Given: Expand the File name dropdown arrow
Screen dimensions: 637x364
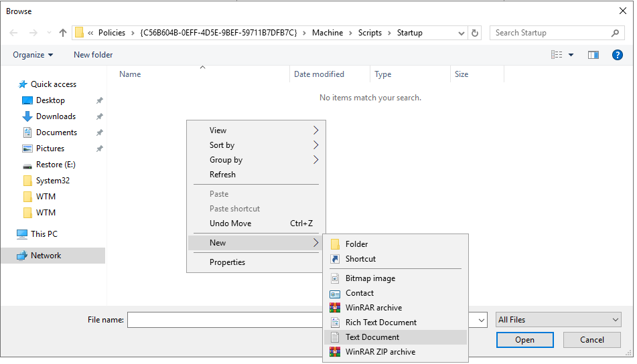Looking at the screenshot, I should [482, 320].
